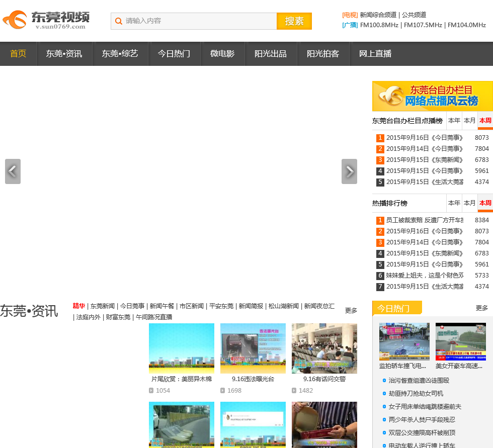This screenshot has width=493, height=448.
Task: Select the 精华 category filter
Action: coord(79,306)
